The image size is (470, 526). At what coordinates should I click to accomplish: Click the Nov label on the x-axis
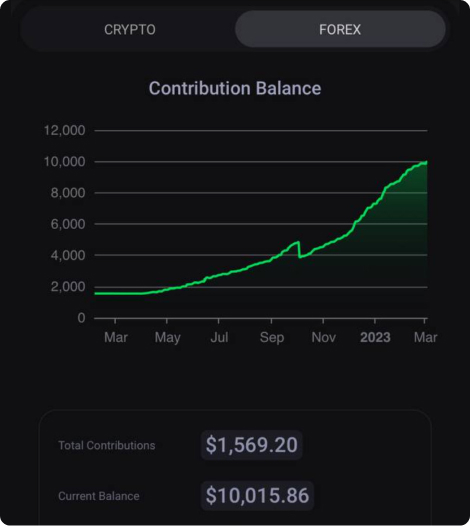coord(323,337)
